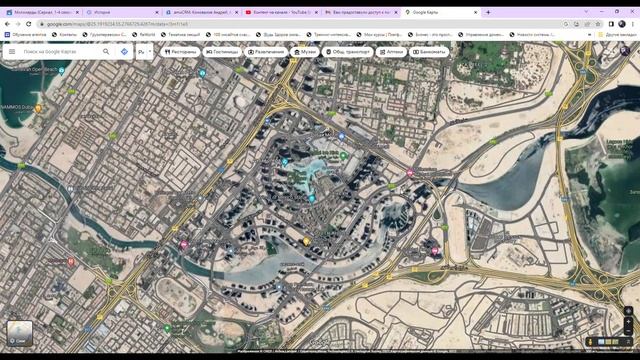640x360 pixels.
Task: Click the first blue imagery thumbnail
Action: (x=601, y=342)
